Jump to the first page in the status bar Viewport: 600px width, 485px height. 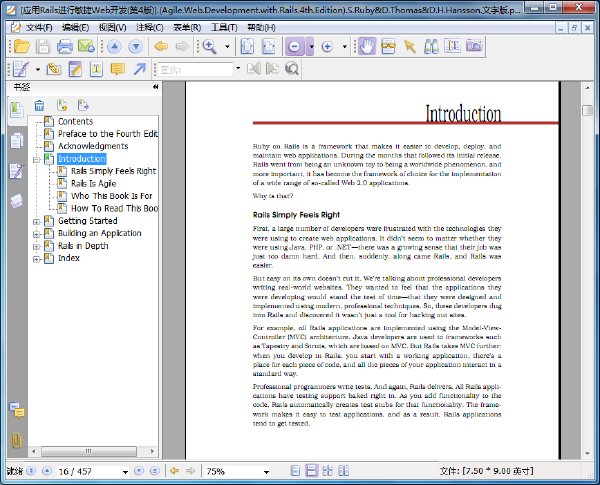point(31,471)
